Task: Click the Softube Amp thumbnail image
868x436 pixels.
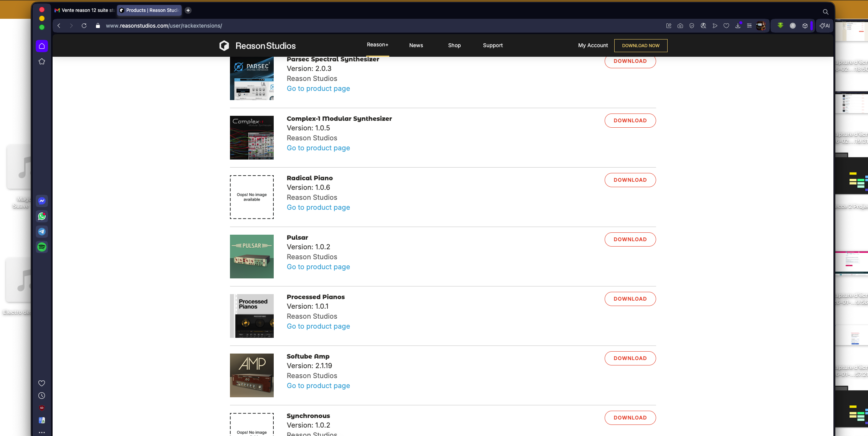Action: [252, 375]
